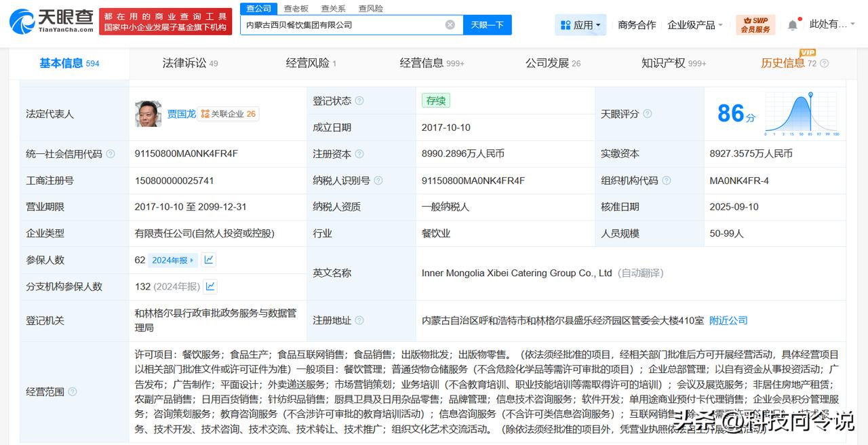Open the 经营信息 999+ tab
Screen dimensions: 868x445
432,63
